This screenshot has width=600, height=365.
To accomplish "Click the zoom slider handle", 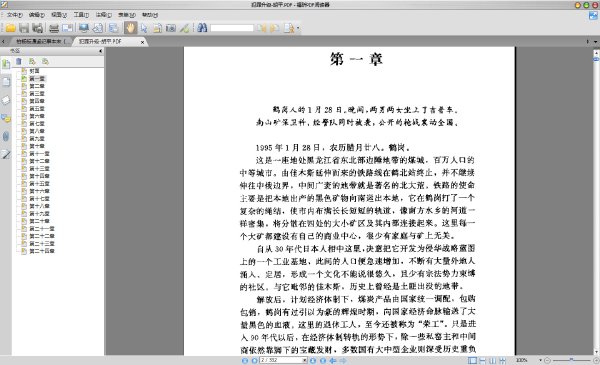I will click(571, 360).
